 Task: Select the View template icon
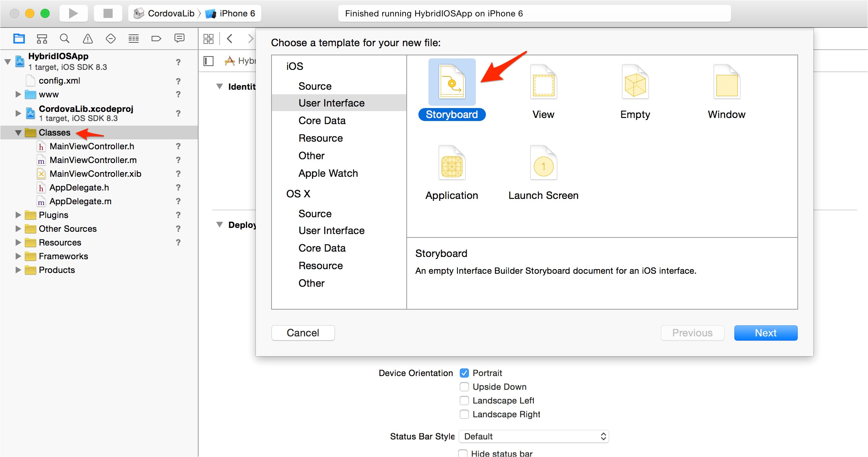(543, 82)
